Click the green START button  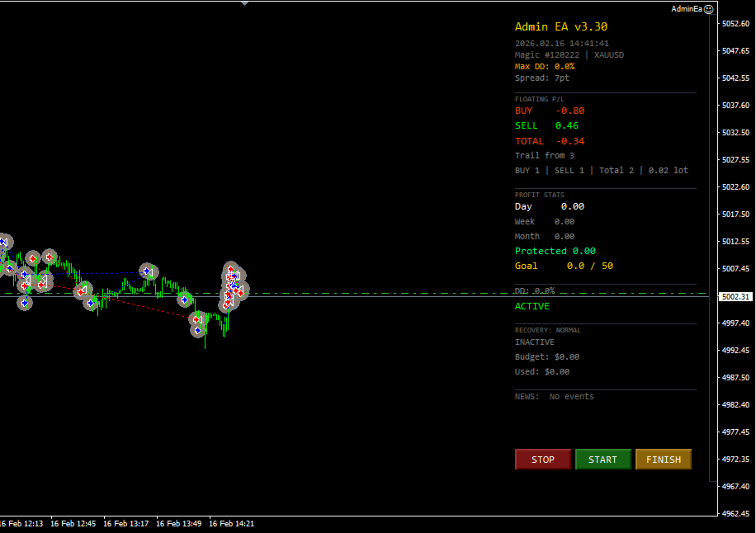tap(602, 460)
